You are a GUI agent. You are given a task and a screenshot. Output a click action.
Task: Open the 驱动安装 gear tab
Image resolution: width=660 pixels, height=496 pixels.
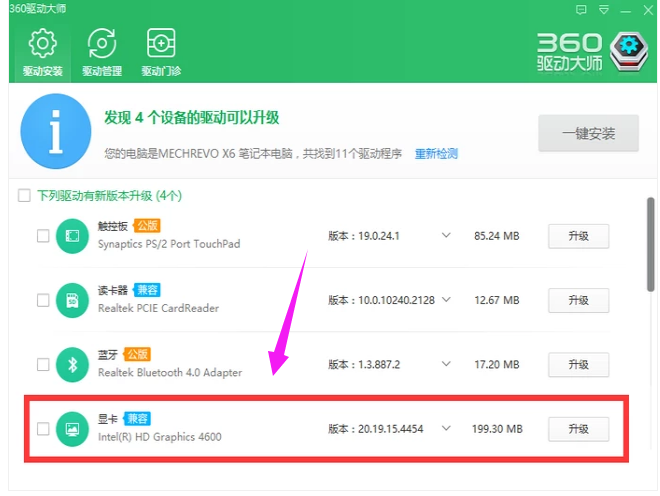tap(43, 52)
